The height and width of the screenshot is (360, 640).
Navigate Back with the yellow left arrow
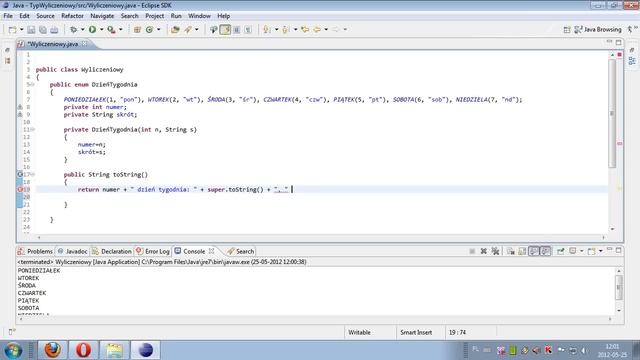[317, 30]
